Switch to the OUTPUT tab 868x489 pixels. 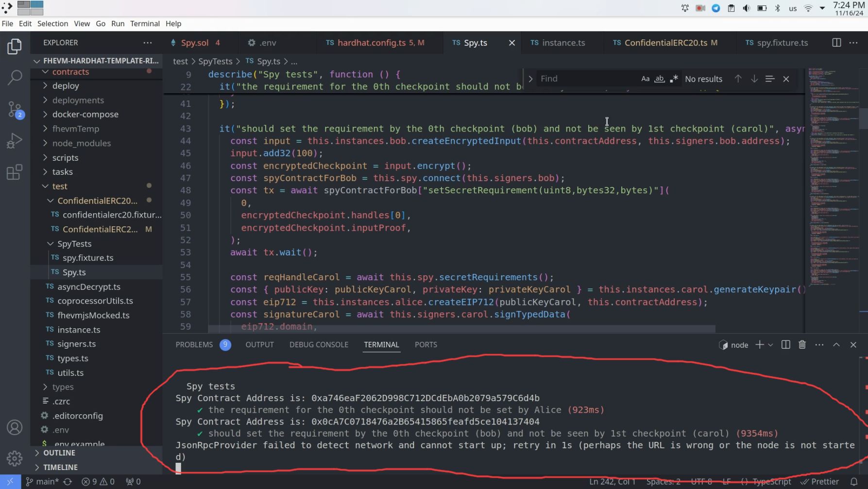pyautogui.click(x=259, y=345)
